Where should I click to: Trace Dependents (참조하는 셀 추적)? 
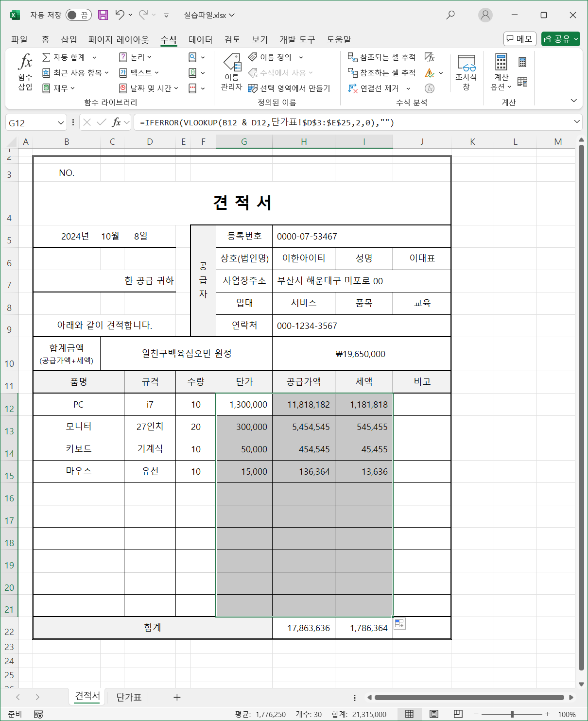click(x=381, y=73)
